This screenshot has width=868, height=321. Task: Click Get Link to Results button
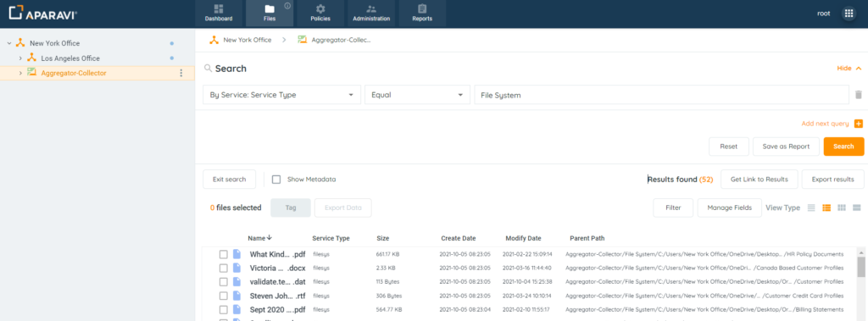pos(759,180)
